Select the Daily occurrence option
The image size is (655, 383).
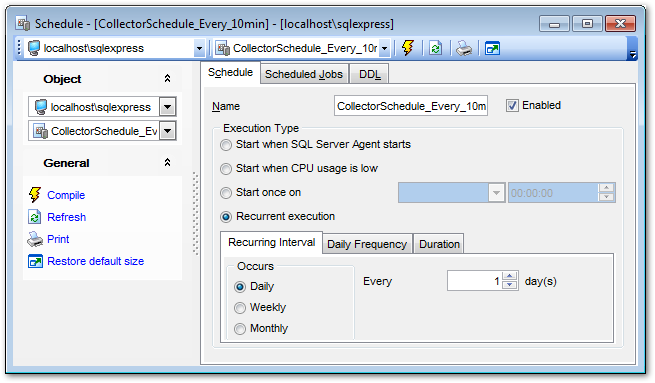point(240,287)
